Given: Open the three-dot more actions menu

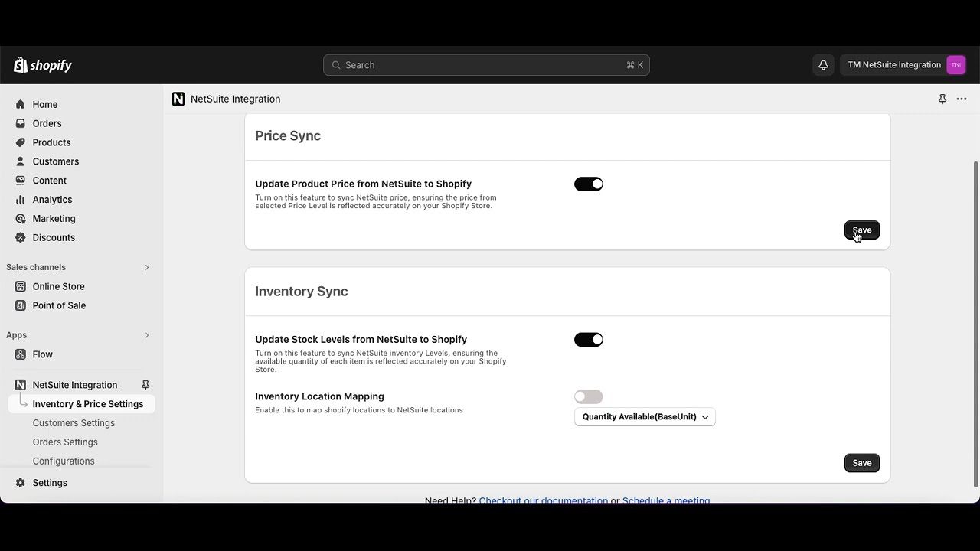Looking at the screenshot, I should pos(962,99).
